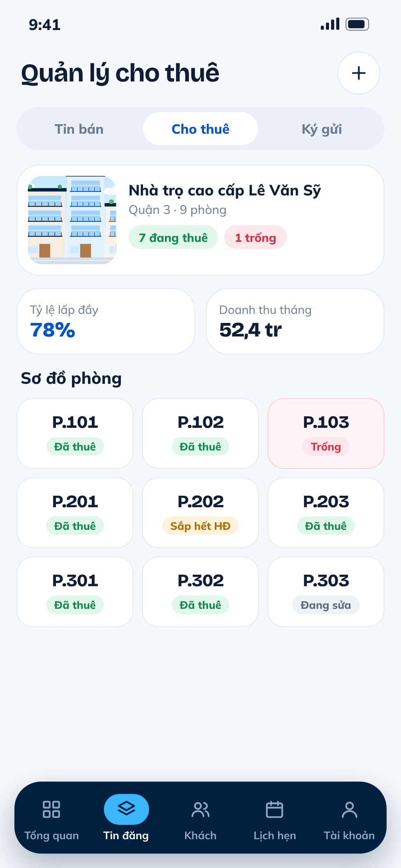Viewport: 401px width, 868px height.
Task: Select Tin đăng layers icon
Action: click(126, 809)
